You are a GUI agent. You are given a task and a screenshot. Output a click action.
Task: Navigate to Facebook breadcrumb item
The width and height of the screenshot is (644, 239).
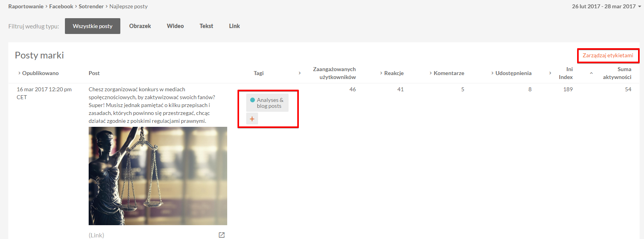point(61,6)
